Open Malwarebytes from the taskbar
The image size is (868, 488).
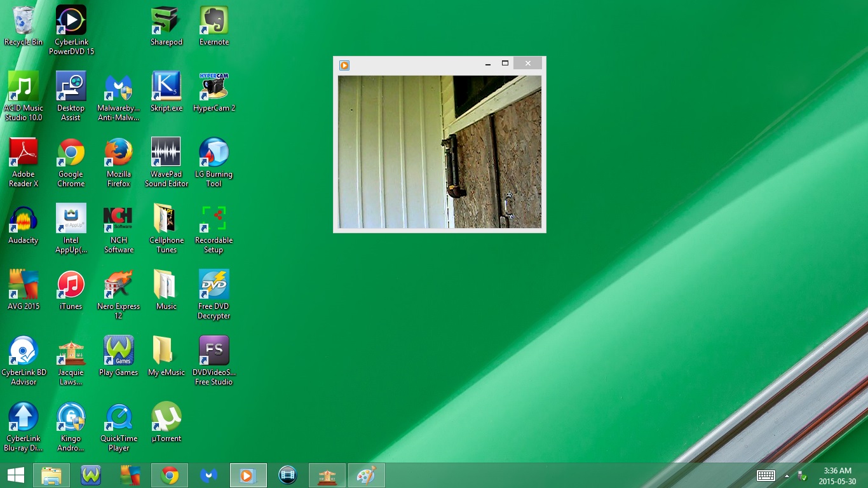pyautogui.click(x=209, y=475)
